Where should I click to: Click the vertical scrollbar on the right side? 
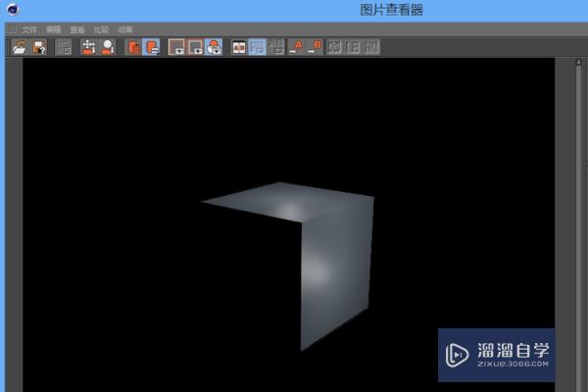pyautogui.click(x=578, y=225)
